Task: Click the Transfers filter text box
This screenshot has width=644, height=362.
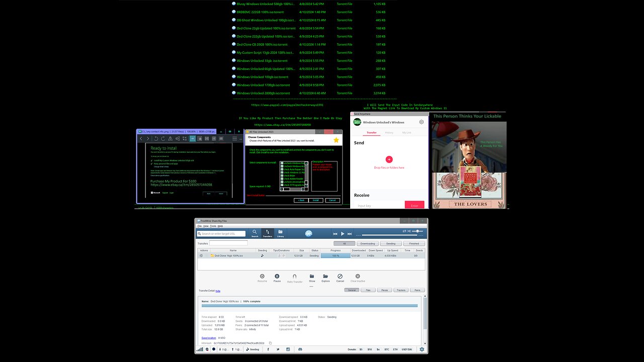Action: (x=228, y=243)
